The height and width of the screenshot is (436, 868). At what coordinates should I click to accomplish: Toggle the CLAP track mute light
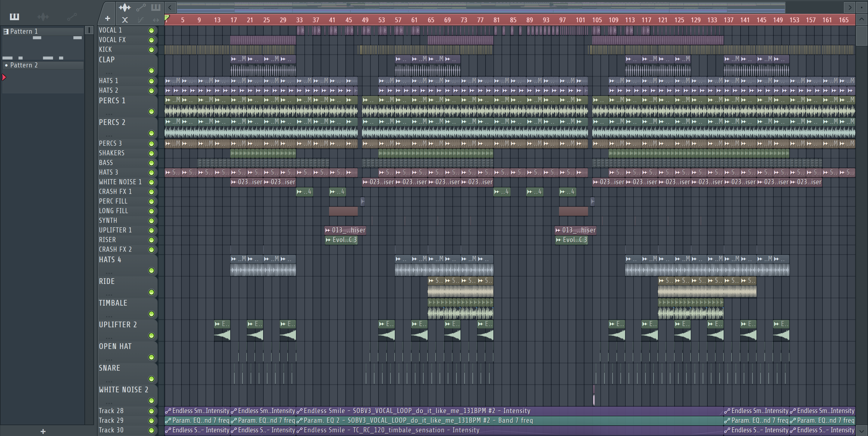[151, 70]
